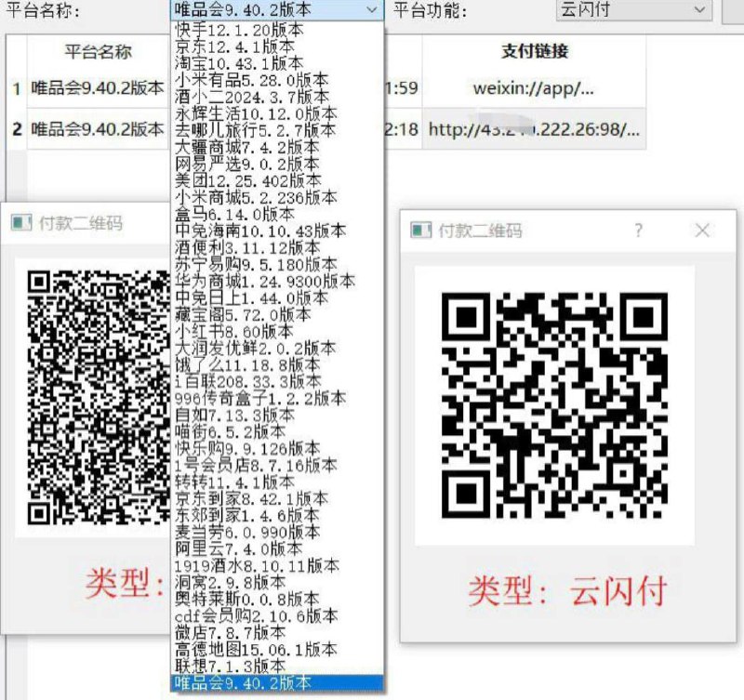Viewport: 744px width, 700px height.
Task: Click the 平台名称 column header
Action: pos(98,52)
